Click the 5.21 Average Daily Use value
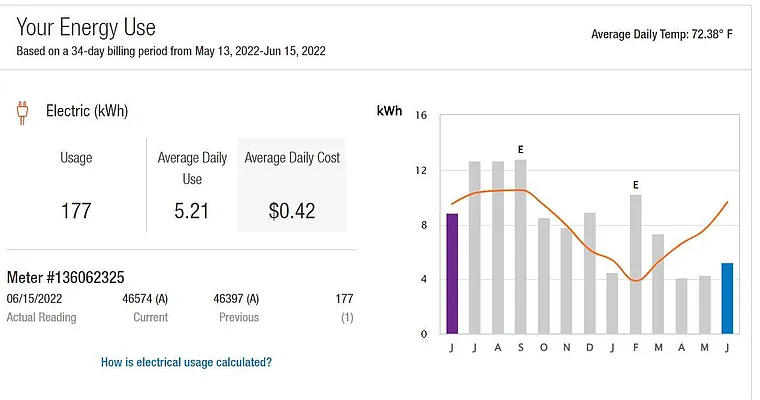This screenshot has height=400, width=760. 192,211
